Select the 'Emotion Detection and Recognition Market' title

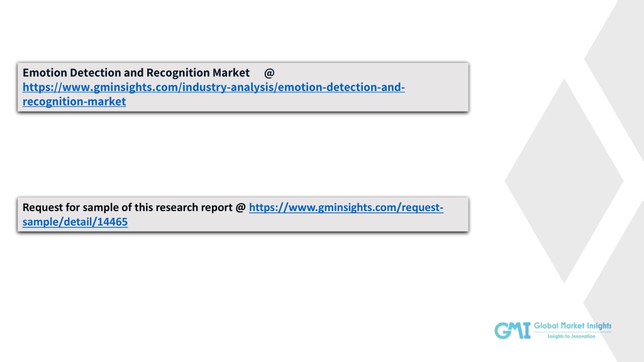136,73
